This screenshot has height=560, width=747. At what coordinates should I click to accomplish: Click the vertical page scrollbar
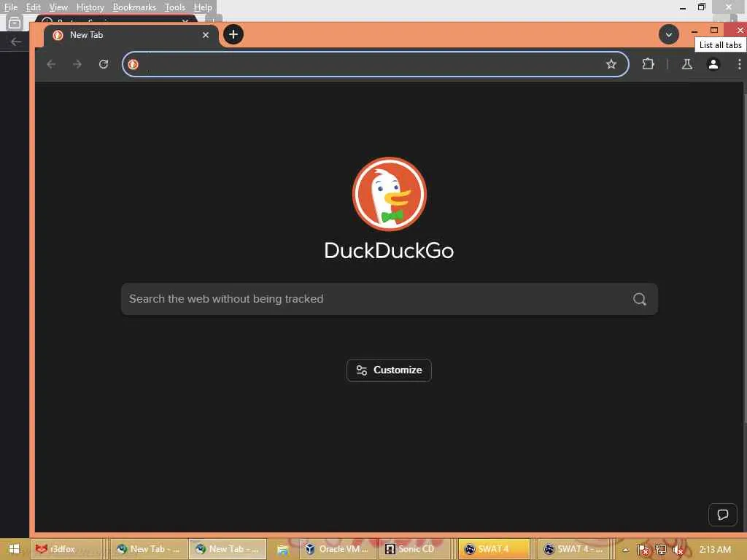point(744,257)
